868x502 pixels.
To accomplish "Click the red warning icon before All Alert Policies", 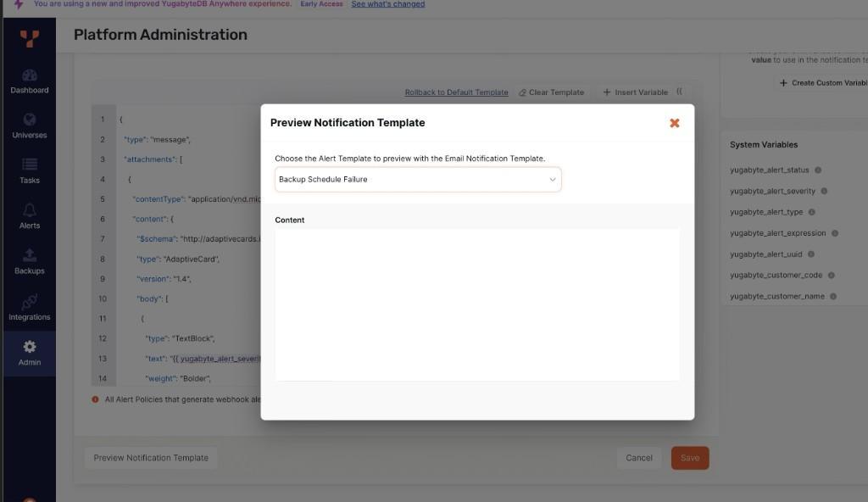I will (x=95, y=399).
